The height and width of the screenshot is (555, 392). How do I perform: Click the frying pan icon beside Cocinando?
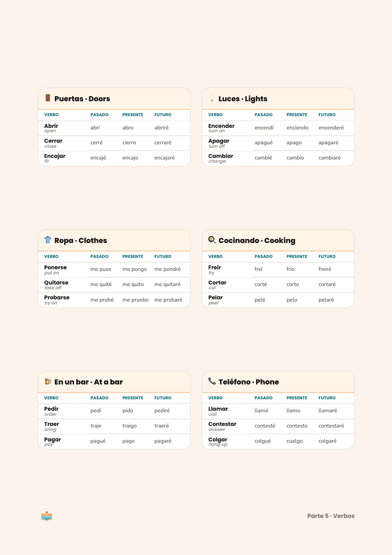click(x=212, y=240)
